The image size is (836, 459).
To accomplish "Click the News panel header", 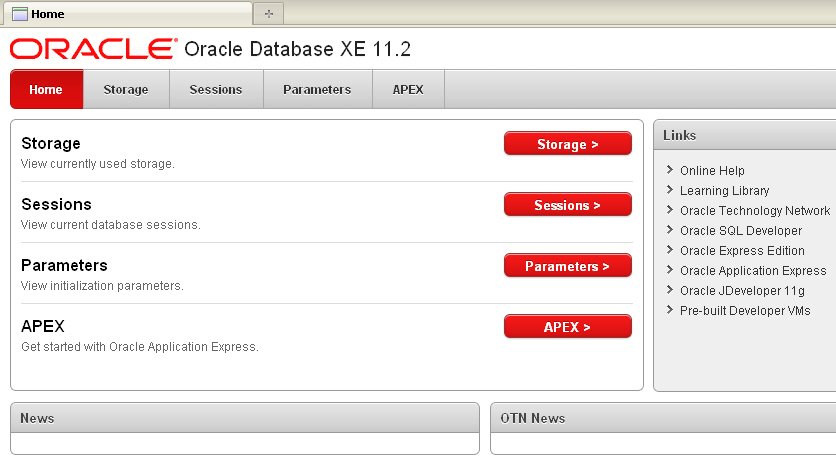I will pos(245,418).
